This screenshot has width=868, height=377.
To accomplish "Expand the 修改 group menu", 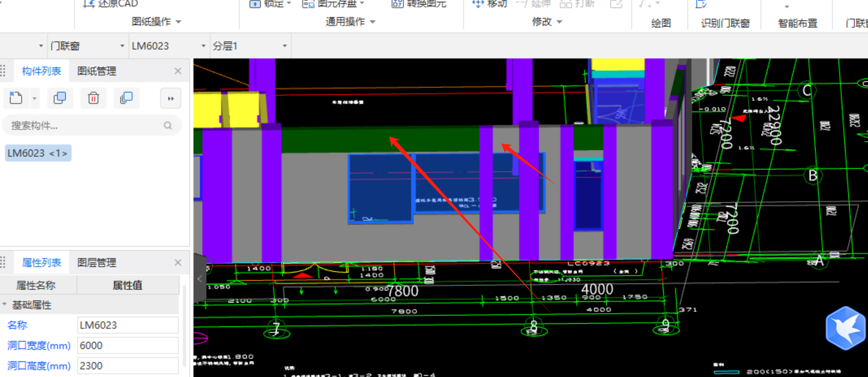I will [547, 22].
